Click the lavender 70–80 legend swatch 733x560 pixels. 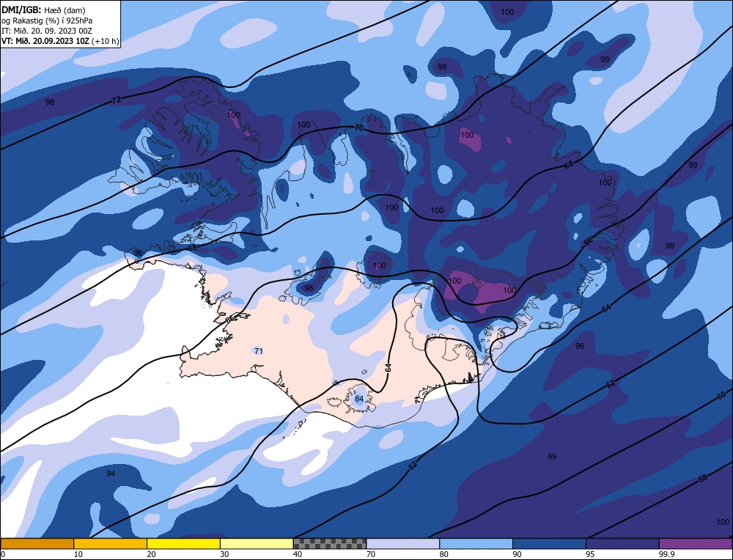[x=403, y=543]
